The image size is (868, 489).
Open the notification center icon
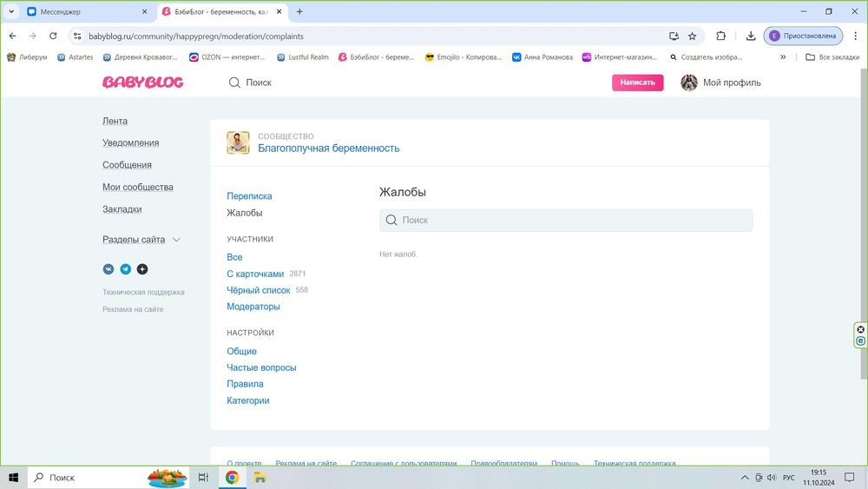point(850,478)
